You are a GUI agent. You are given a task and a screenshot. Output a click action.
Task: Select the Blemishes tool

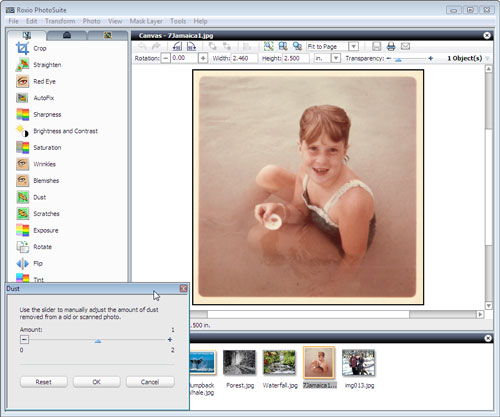[37, 180]
